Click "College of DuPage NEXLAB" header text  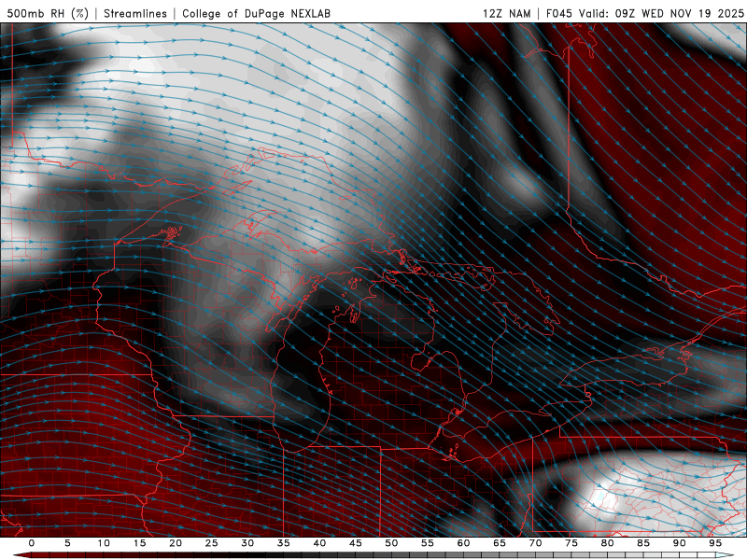click(256, 13)
